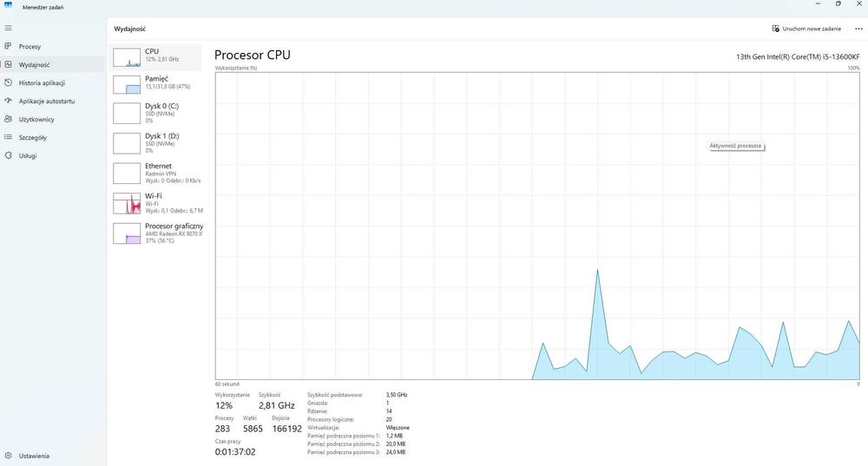This screenshot has width=868, height=466.
Task: Click the CPU utilization graph area
Action: [x=537, y=226]
